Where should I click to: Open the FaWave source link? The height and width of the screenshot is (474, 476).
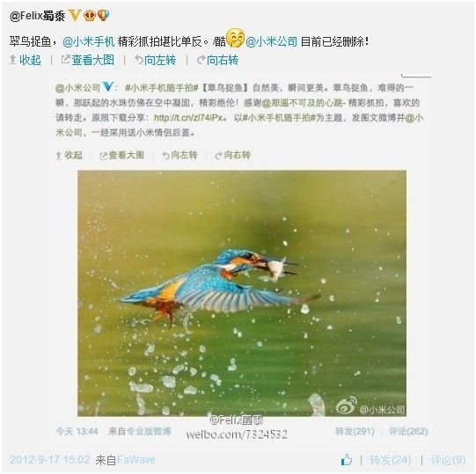tap(136, 460)
